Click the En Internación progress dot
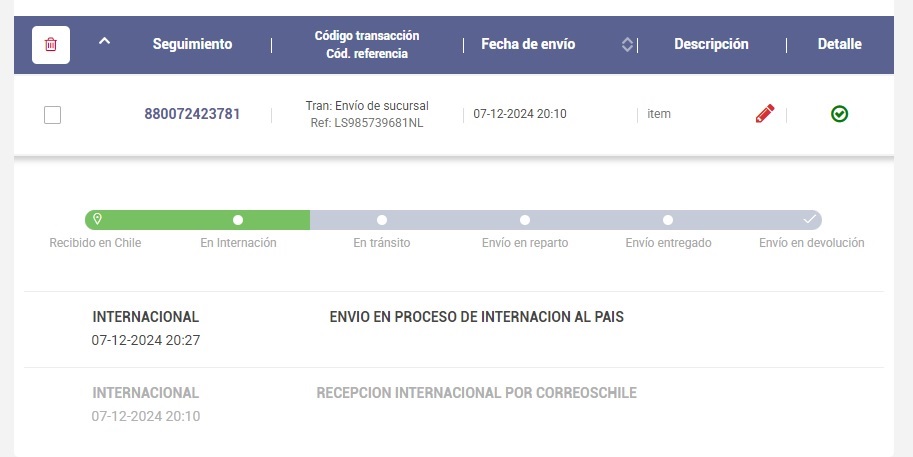Viewport: 913px width, 457px height. pyautogui.click(x=238, y=220)
